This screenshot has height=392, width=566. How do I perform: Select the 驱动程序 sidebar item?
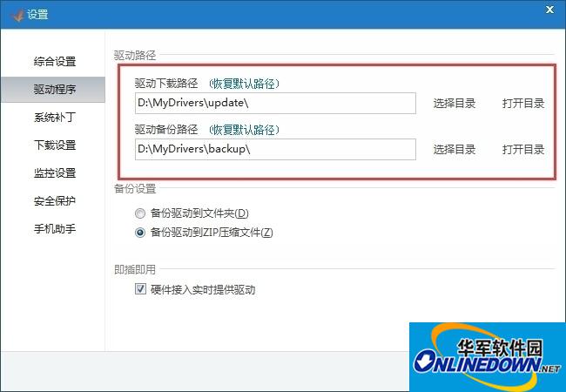[x=53, y=89]
